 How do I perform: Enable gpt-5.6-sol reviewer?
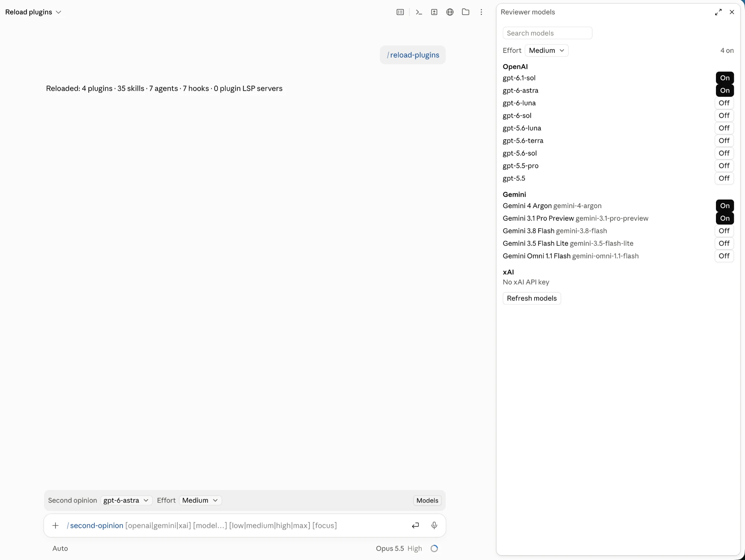point(724,153)
